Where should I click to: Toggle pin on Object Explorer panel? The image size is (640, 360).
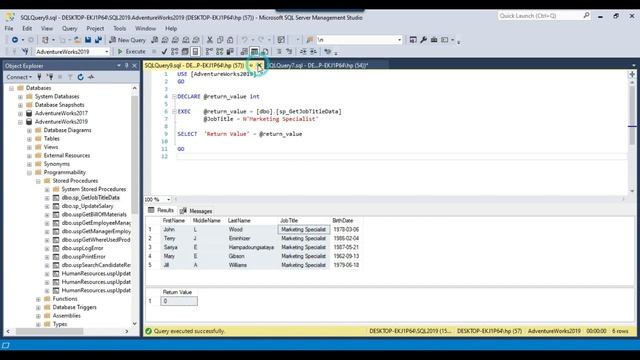127,65
